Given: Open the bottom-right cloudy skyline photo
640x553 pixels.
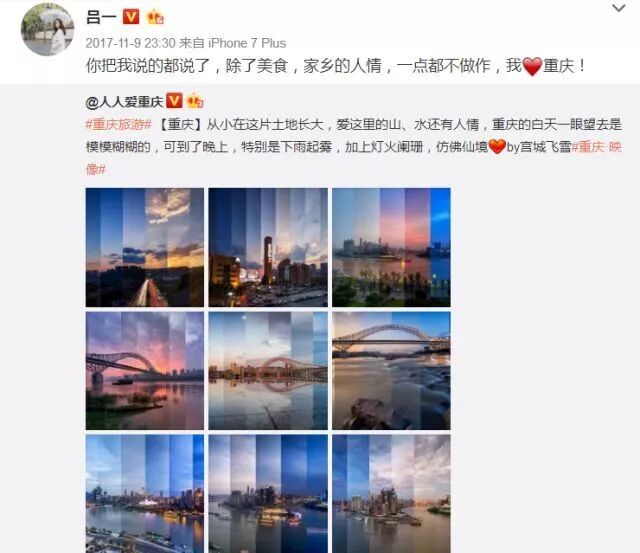Looking at the screenshot, I should [x=391, y=494].
